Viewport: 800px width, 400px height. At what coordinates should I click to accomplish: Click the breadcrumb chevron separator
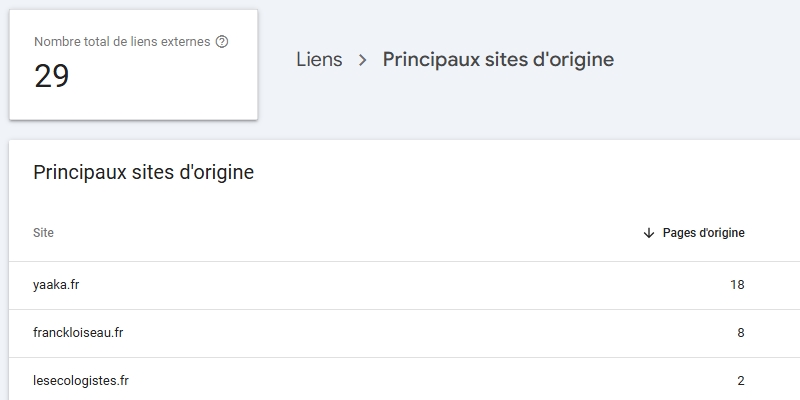[x=363, y=60]
